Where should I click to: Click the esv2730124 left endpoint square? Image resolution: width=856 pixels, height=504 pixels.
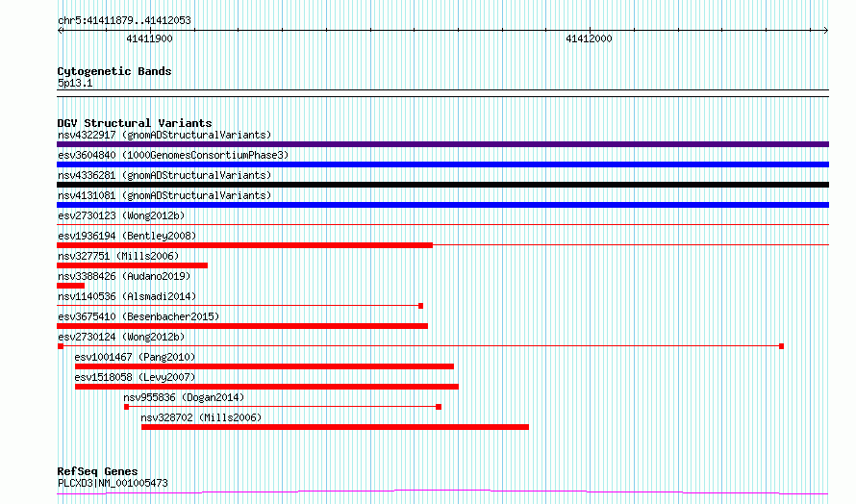tap(61, 346)
